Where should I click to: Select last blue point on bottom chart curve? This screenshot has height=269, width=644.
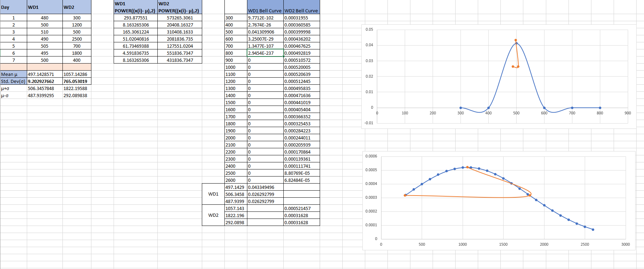pos(593,229)
